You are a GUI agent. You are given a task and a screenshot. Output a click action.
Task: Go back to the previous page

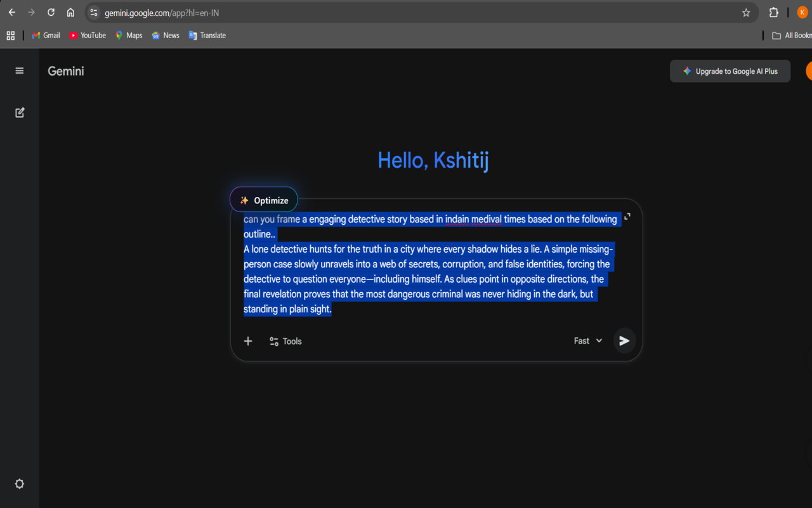click(12, 13)
